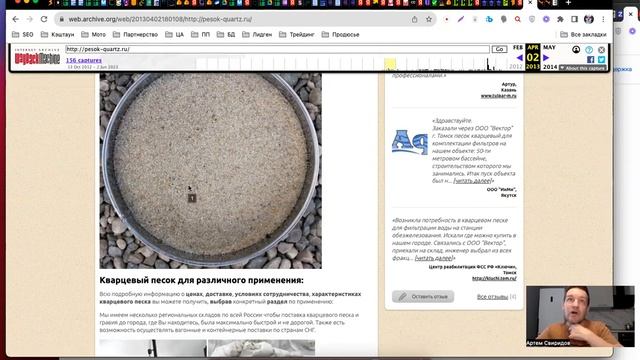This screenshot has height=360, width=640.
Task: Open the ЦА bookmarks folder
Action: pyautogui.click(x=174, y=35)
